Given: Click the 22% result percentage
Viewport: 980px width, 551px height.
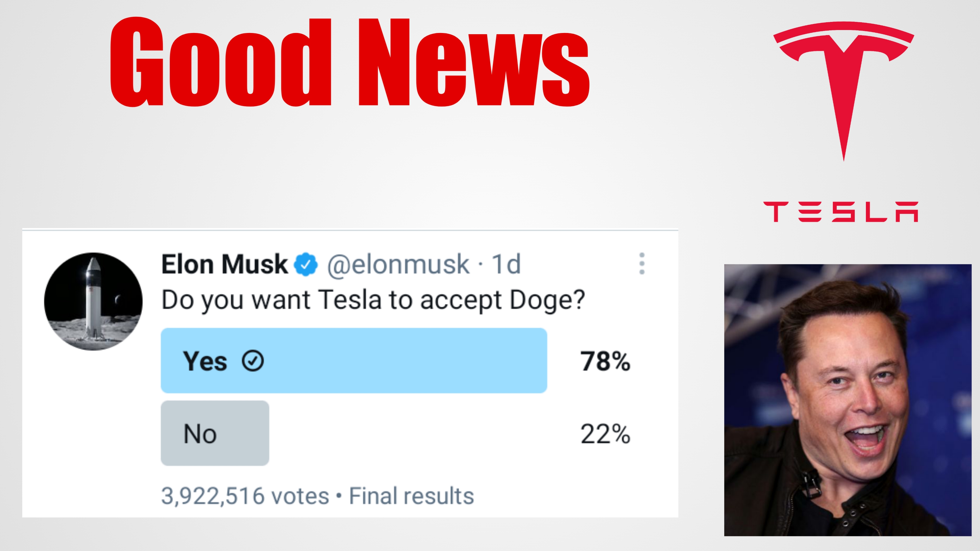Looking at the screenshot, I should (605, 433).
